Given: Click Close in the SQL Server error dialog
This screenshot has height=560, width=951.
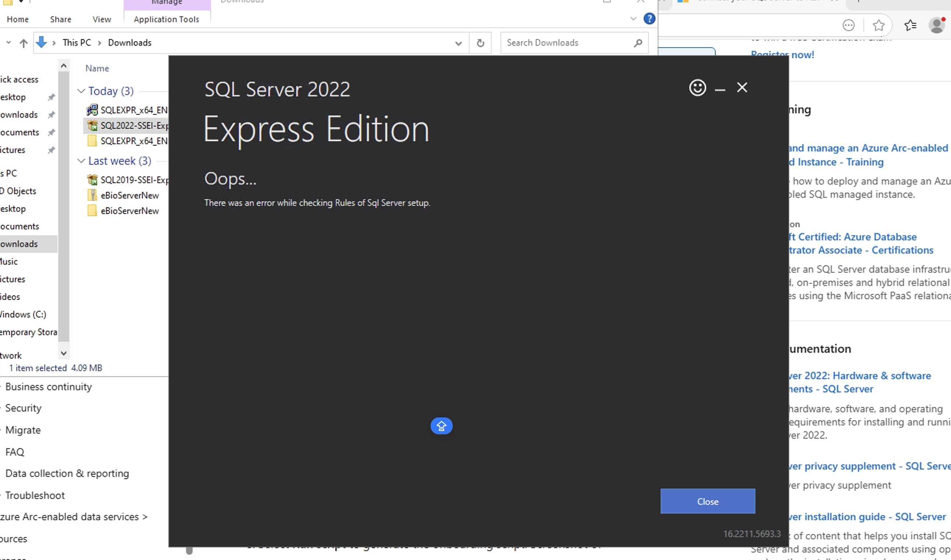Looking at the screenshot, I should pyautogui.click(x=707, y=501).
